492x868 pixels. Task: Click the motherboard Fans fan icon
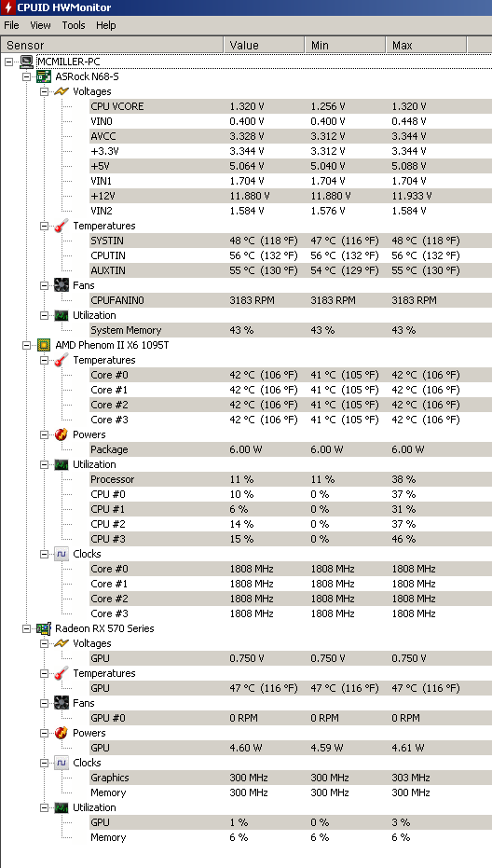[61, 285]
